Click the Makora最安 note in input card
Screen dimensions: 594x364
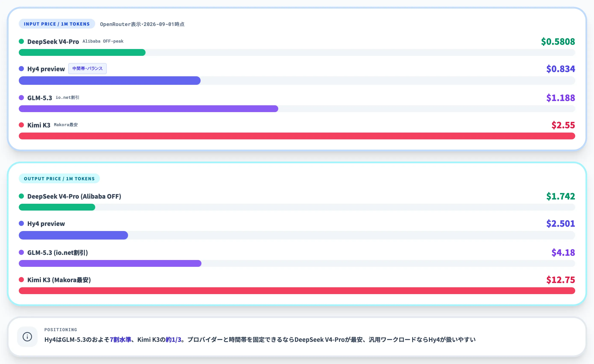[x=66, y=125]
